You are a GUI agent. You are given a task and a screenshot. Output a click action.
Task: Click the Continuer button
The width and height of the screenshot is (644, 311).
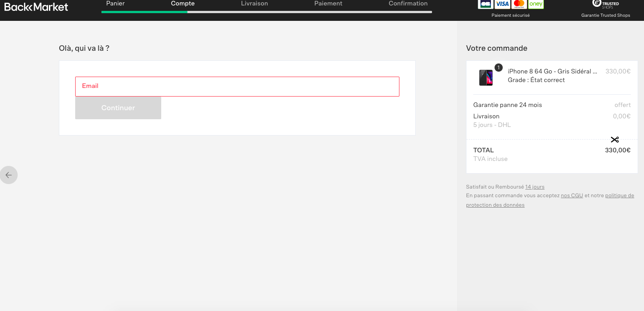click(x=118, y=108)
